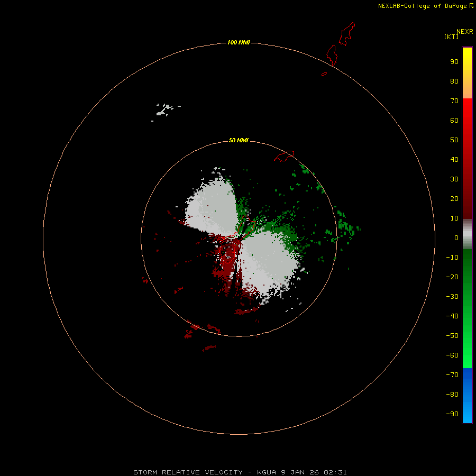Click the 50 NMI range ring label

coord(239,140)
